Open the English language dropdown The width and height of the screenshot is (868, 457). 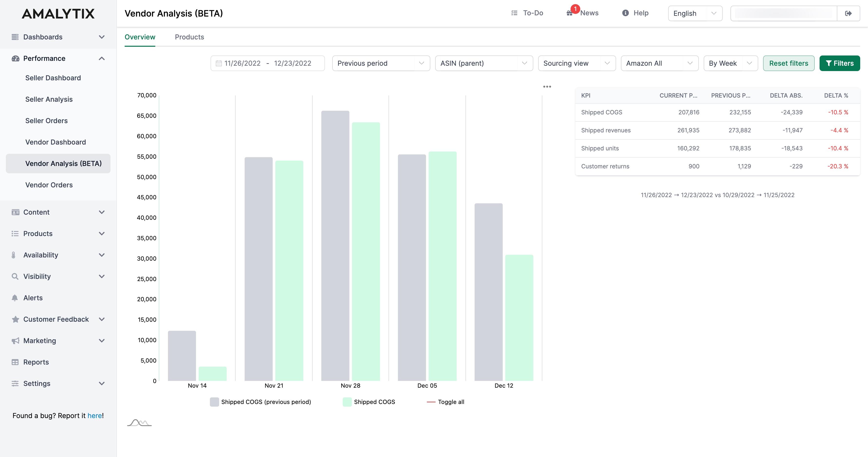tap(695, 13)
